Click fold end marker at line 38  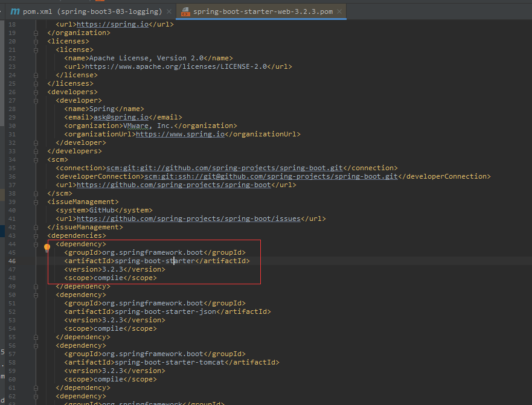point(36,194)
